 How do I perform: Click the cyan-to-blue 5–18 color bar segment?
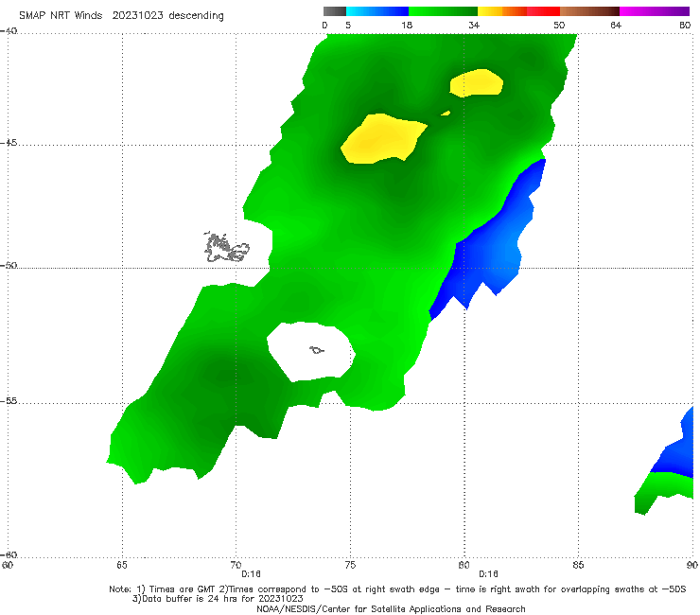377,11
